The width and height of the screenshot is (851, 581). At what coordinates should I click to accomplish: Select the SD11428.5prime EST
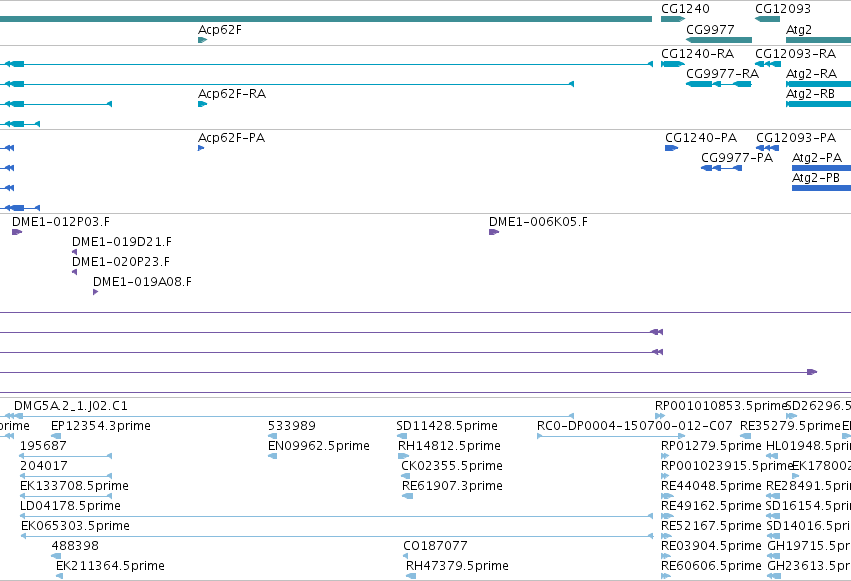tap(402, 436)
